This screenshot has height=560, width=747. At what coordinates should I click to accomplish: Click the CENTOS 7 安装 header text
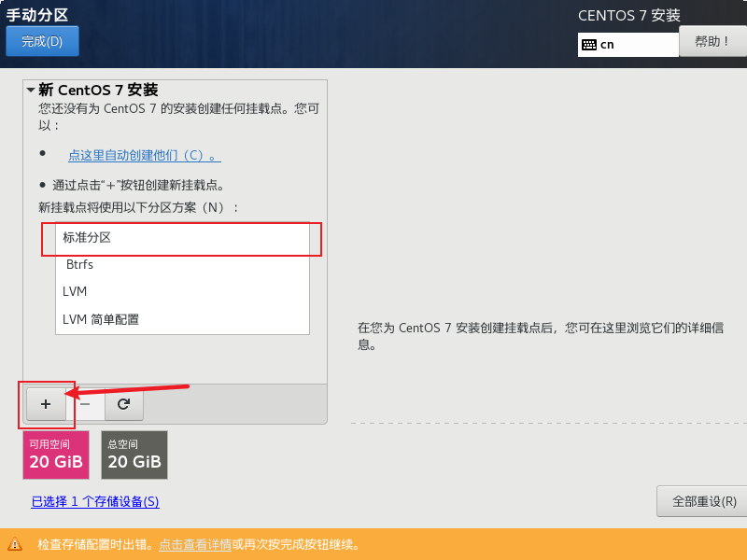point(628,16)
